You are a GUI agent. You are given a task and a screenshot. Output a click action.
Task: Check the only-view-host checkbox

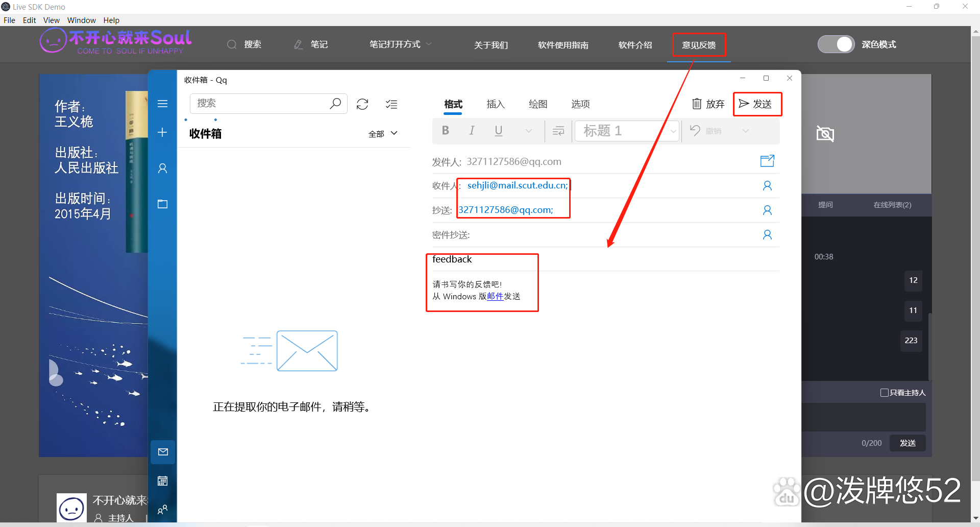pyautogui.click(x=885, y=393)
